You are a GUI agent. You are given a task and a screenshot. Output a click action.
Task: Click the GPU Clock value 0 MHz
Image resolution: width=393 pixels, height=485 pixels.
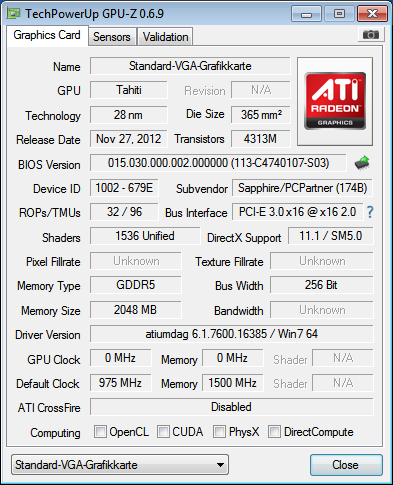[120, 358]
